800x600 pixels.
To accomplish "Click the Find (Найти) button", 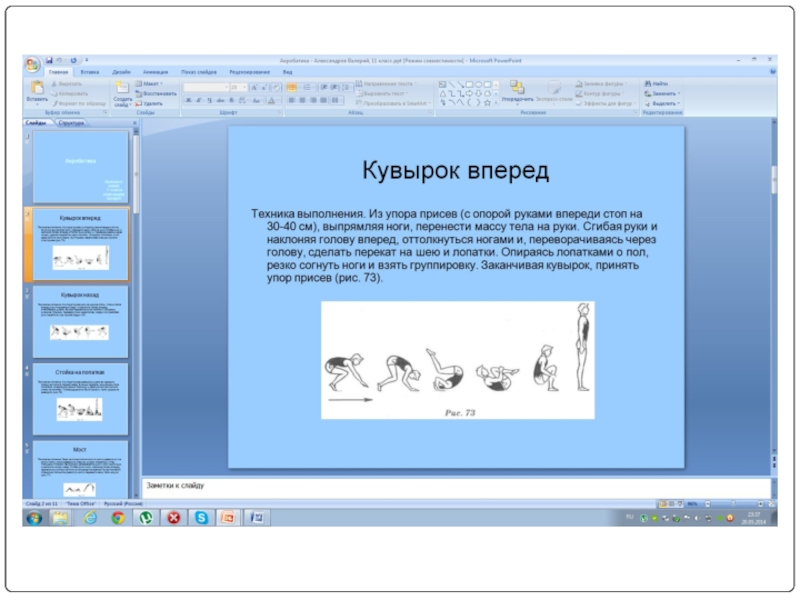I will 660,84.
